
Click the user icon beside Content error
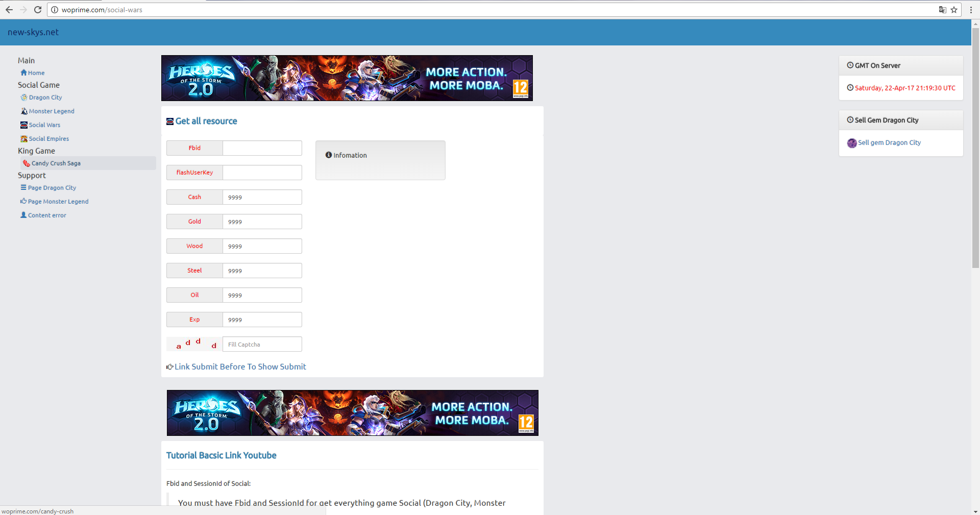(x=23, y=215)
